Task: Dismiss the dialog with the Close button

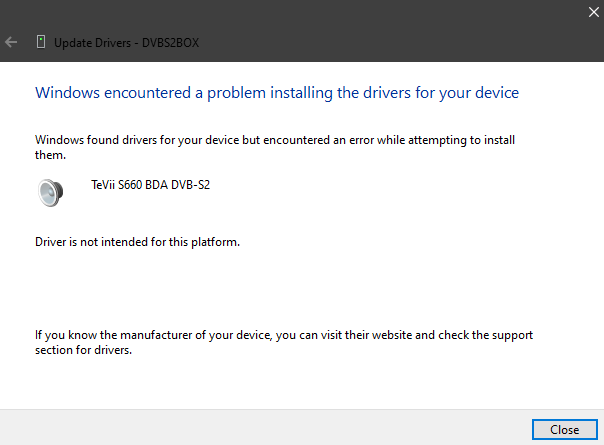Action: (x=565, y=429)
